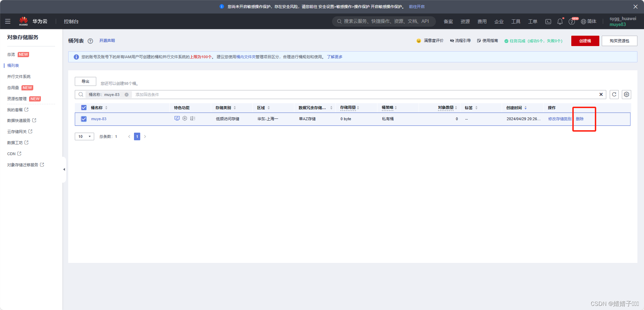Refresh the bucket list
Image resolution: width=644 pixels, height=310 pixels.
coord(614,95)
